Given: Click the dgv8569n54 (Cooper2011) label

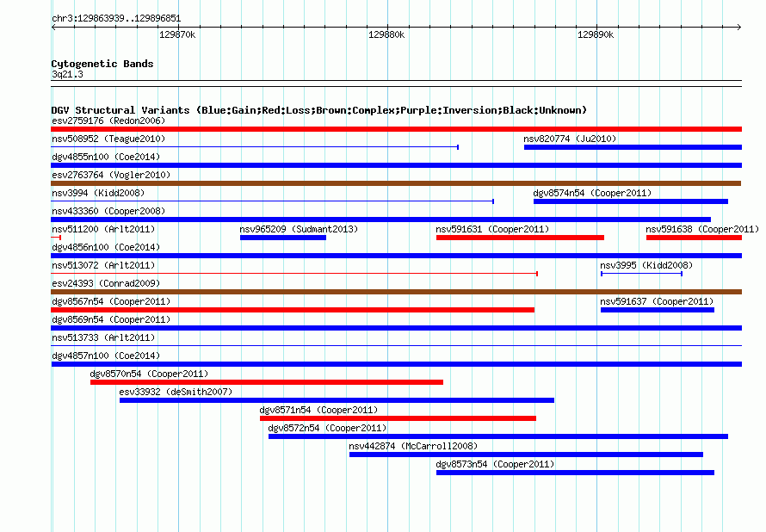Looking at the screenshot, I should 111,319.
